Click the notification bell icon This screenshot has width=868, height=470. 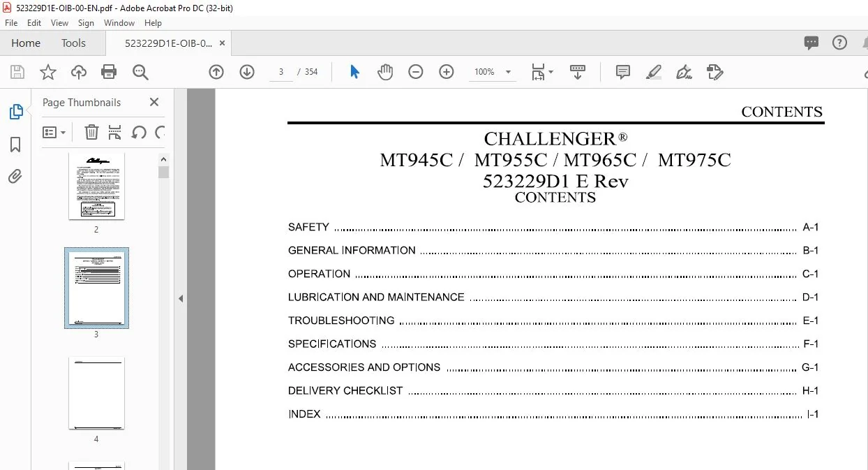tap(864, 43)
